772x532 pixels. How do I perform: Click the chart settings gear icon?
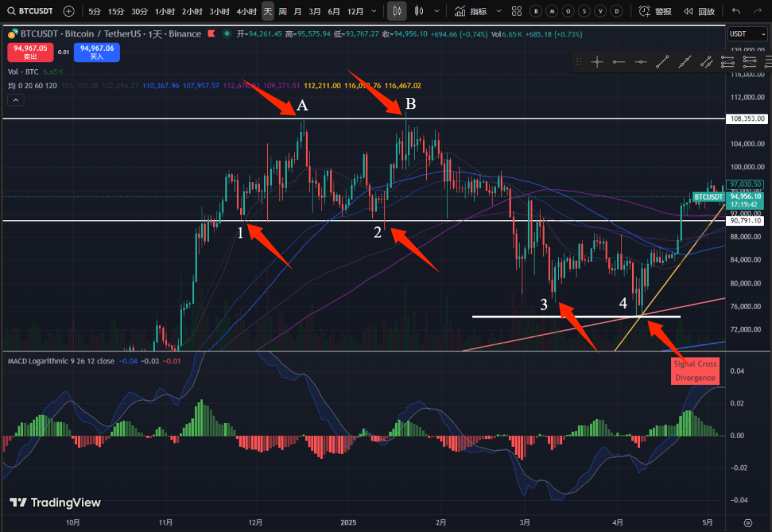pos(748,523)
